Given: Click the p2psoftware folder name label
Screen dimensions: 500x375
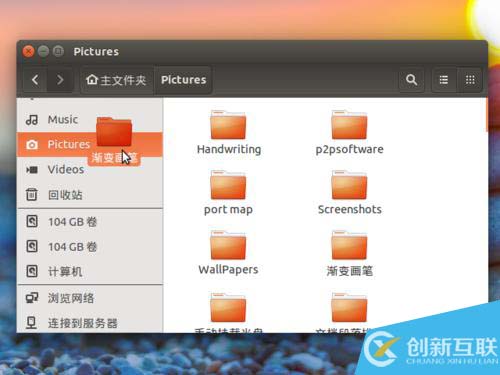Looking at the screenshot, I should [349, 149].
